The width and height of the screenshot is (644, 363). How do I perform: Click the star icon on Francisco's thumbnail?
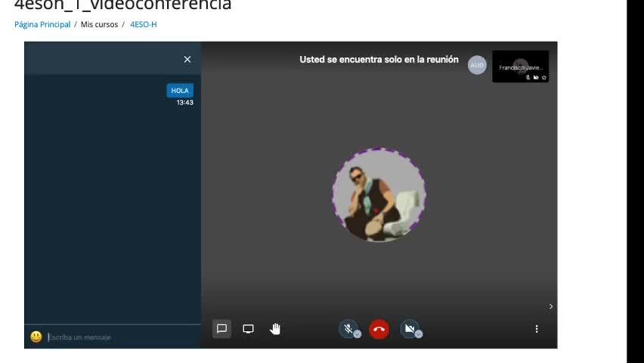click(544, 77)
